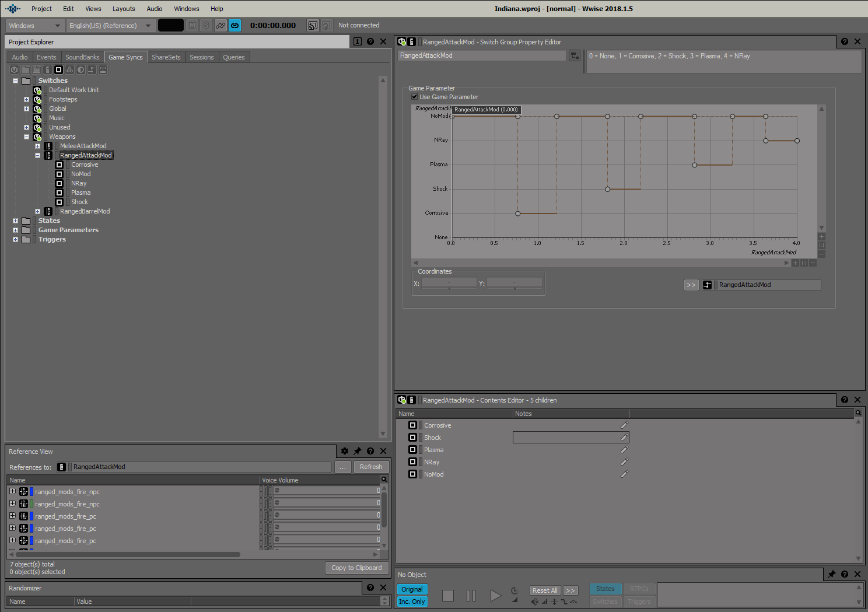This screenshot has width=868, height=612.
Task: Edit notes pencil icon for Corrosive
Action: (624, 425)
